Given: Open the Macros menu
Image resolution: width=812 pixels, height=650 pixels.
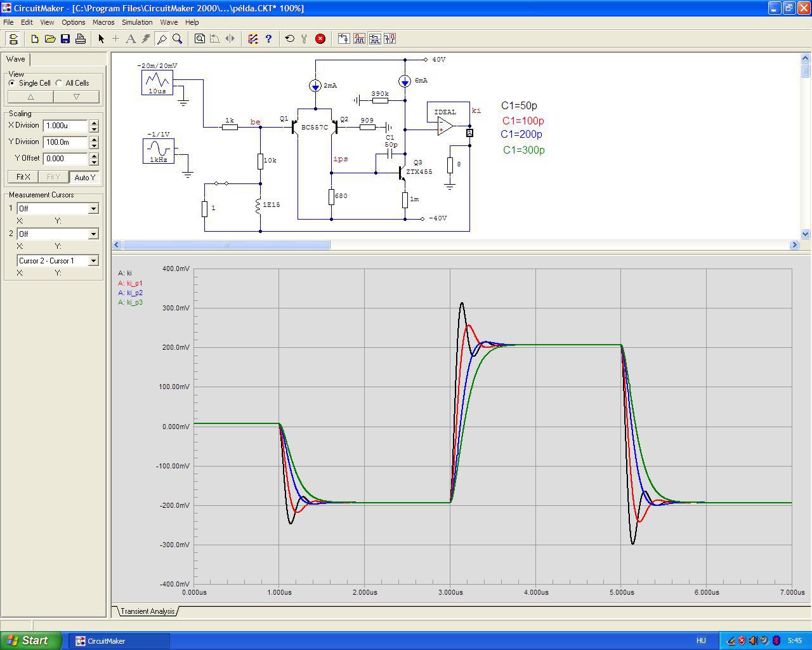Looking at the screenshot, I should coord(103,22).
